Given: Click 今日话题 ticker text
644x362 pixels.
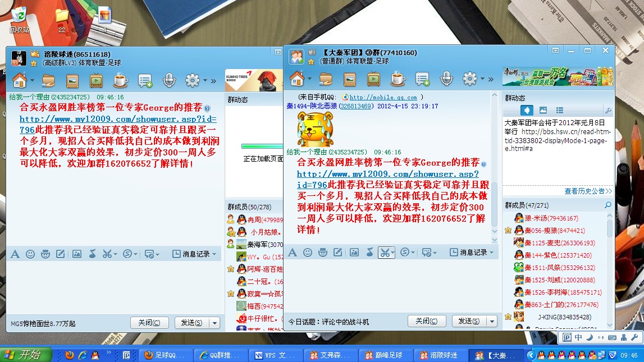Looking at the screenshot, I should (x=328, y=322).
